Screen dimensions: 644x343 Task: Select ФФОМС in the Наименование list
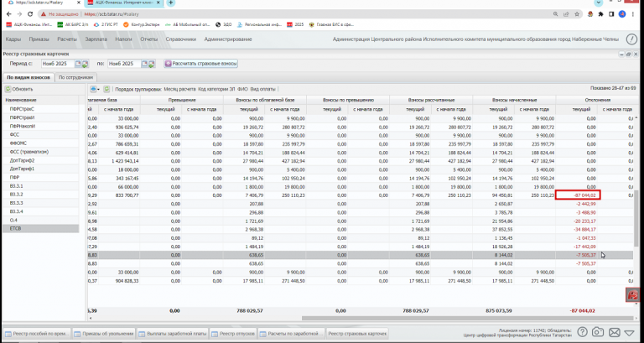click(x=18, y=143)
